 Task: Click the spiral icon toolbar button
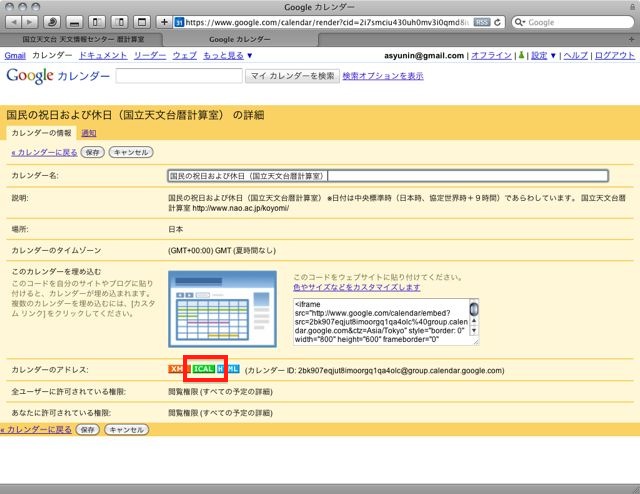coord(52,22)
